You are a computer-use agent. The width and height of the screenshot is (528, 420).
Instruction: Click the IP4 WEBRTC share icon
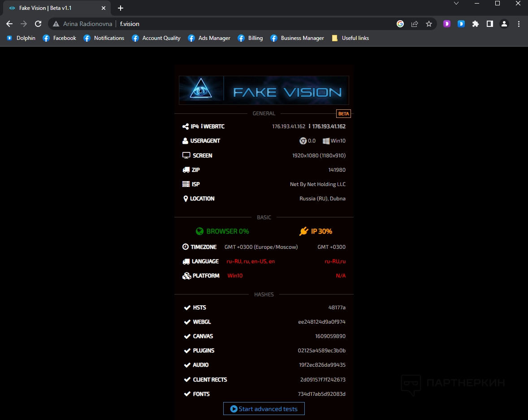[x=186, y=126]
